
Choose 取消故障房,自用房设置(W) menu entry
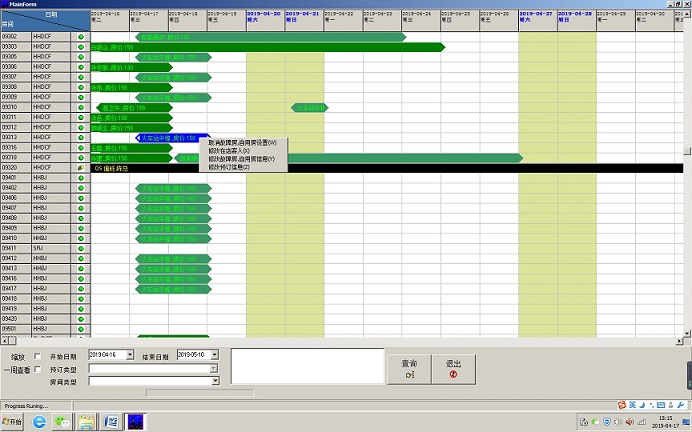242,143
